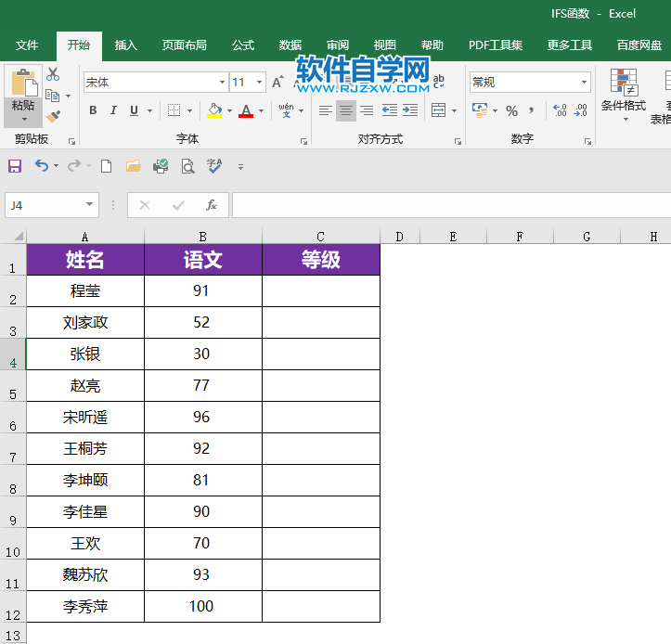The width and height of the screenshot is (671, 644).
Task: Open font size dropdown
Action: pos(259,82)
